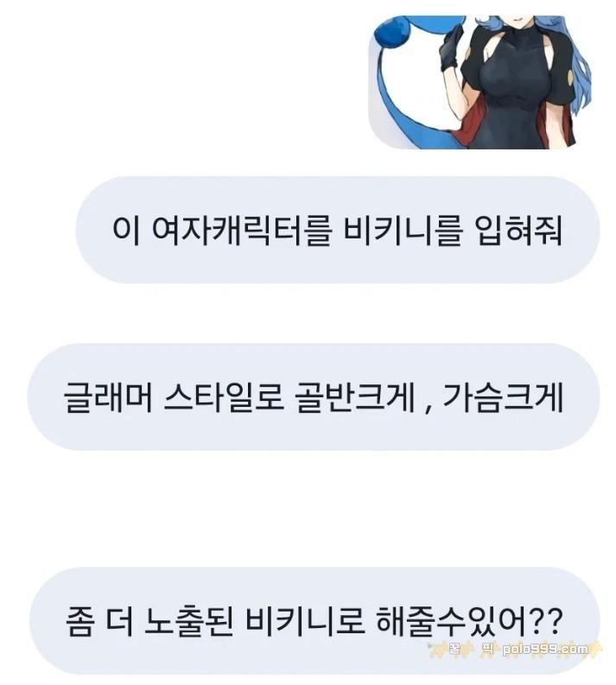
Task: Click the word 입혀줘 in the first message
Action: [x=518, y=230]
